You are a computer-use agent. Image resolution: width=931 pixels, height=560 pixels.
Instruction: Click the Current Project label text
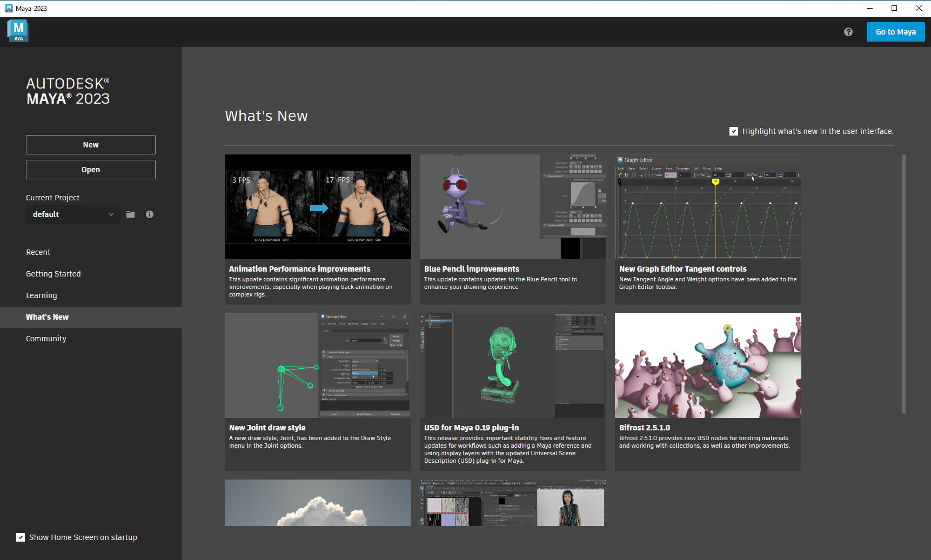pyautogui.click(x=52, y=198)
